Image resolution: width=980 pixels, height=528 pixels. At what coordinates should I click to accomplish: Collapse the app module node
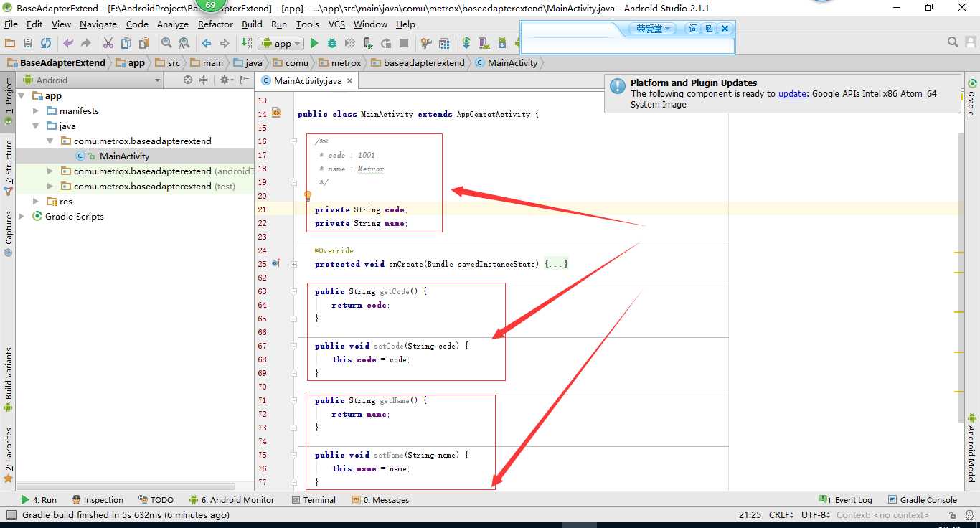(x=22, y=95)
